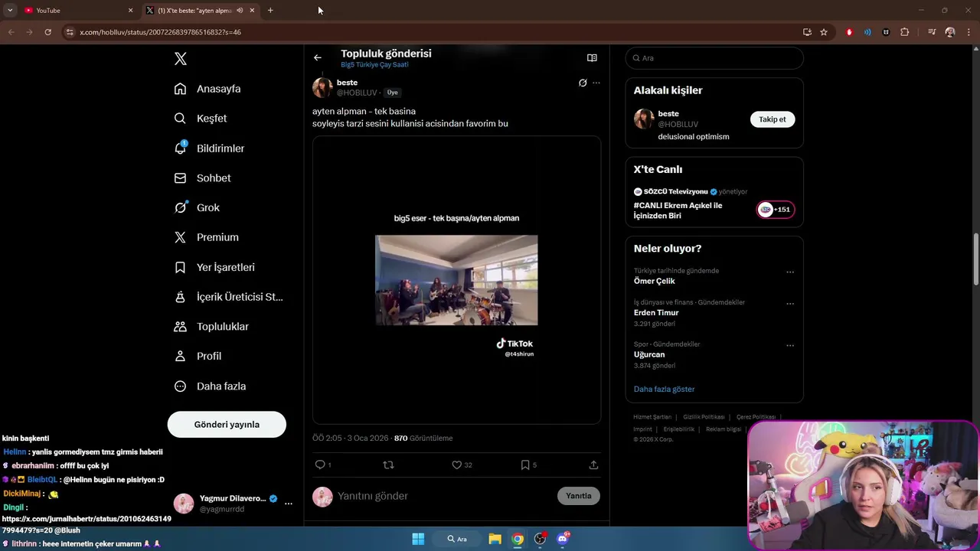The width and height of the screenshot is (980, 551).
Task: Open Chrome from the taskbar
Action: point(518,539)
